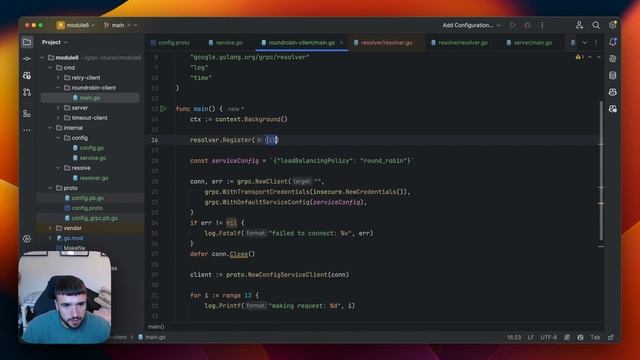Click the warning indicator in editor corner
Viewport: 640px width, 360px height.
[580, 57]
